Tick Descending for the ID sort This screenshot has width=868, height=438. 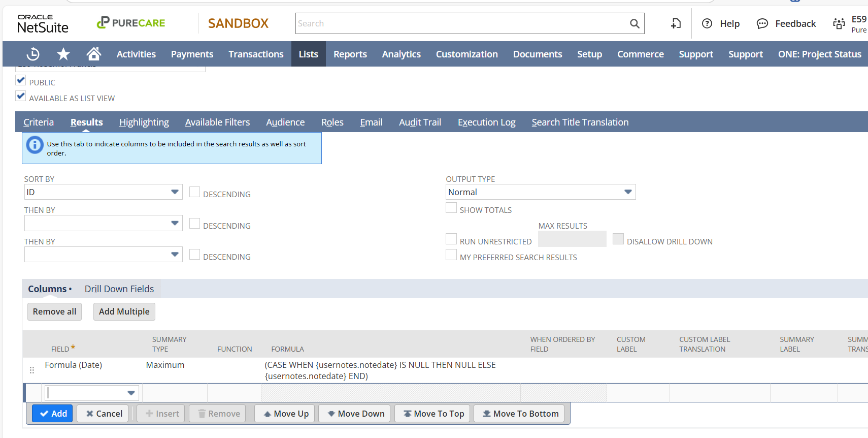coord(194,192)
